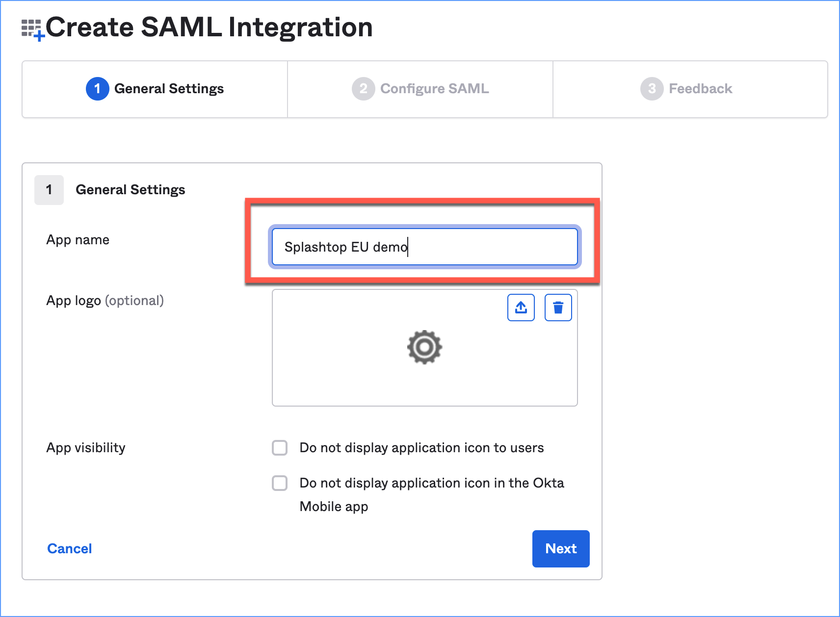
Task: Click the 'Create SAML Integration' heading
Action: pyautogui.click(x=209, y=27)
